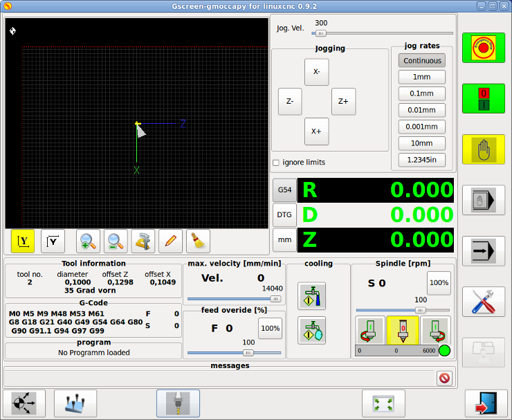Toggle the machine power on/off button
The height and width of the screenshot is (420, 512).
click(484, 98)
